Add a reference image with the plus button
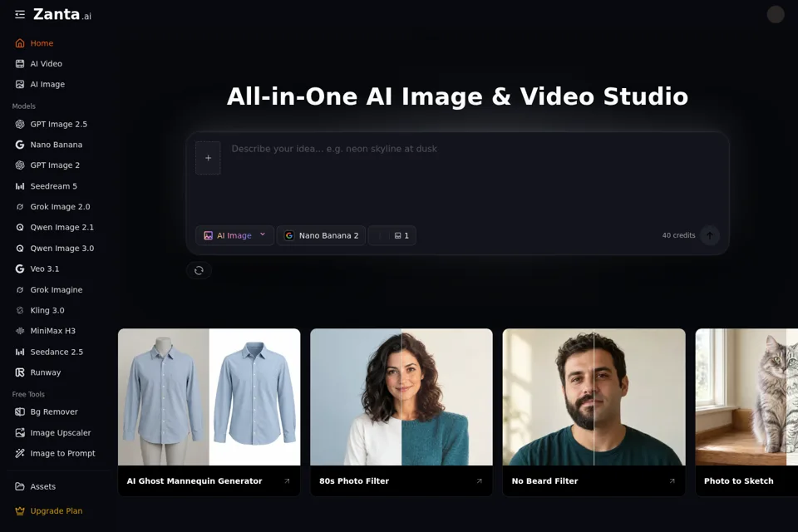Viewport: 798px width, 532px height. 208,158
